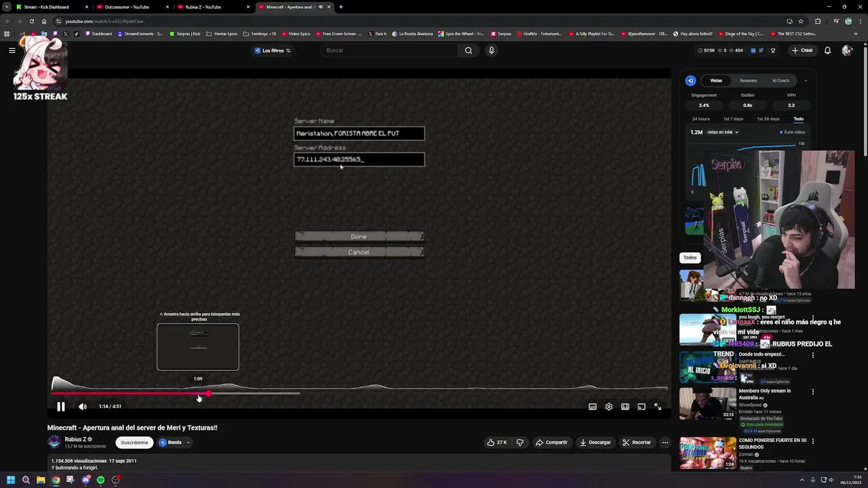Run search with magnifier icon

coord(469,50)
